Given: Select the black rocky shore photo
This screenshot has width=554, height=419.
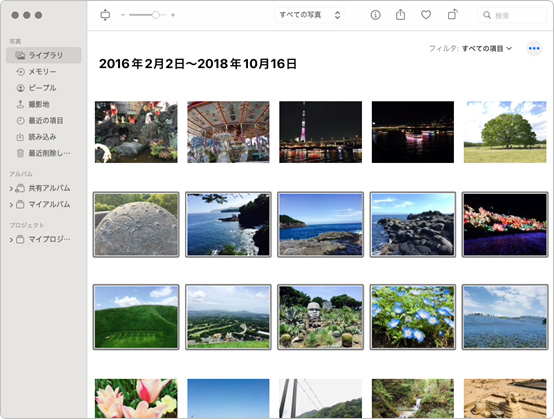Looking at the screenshot, I should (413, 224).
